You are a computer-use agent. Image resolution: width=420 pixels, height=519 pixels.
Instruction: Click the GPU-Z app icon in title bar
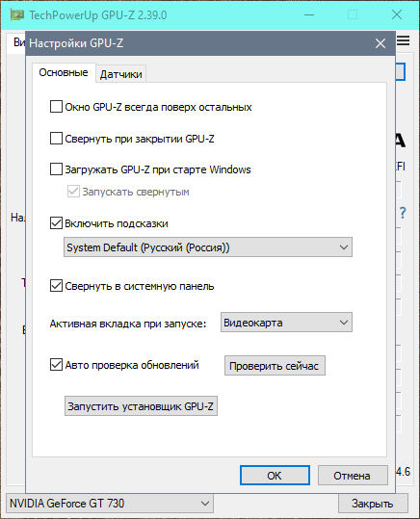point(16,15)
